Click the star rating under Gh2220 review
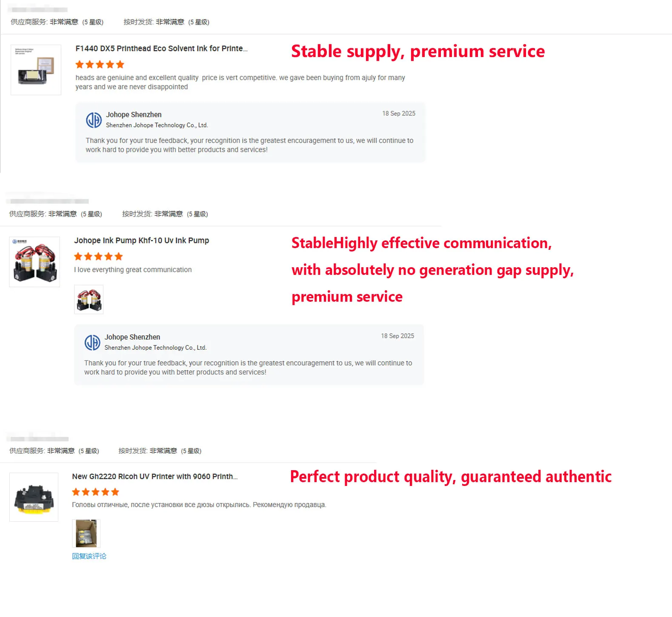This screenshot has height=617, width=672. pyautogui.click(x=95, y=492)
